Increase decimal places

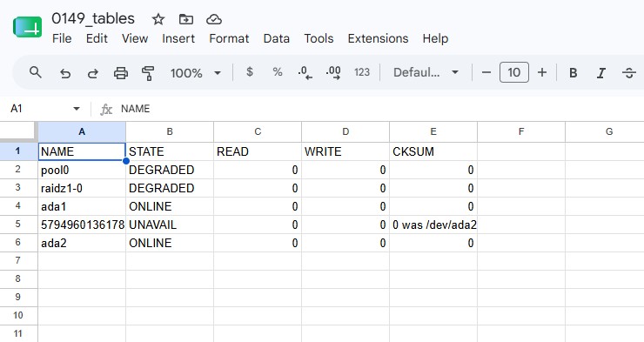coord(333,73)
